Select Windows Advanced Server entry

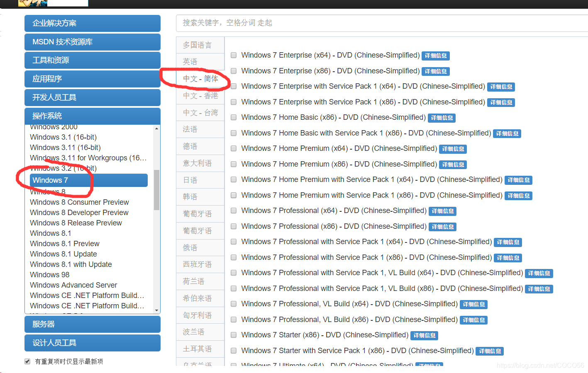click(x=73, y=285)
